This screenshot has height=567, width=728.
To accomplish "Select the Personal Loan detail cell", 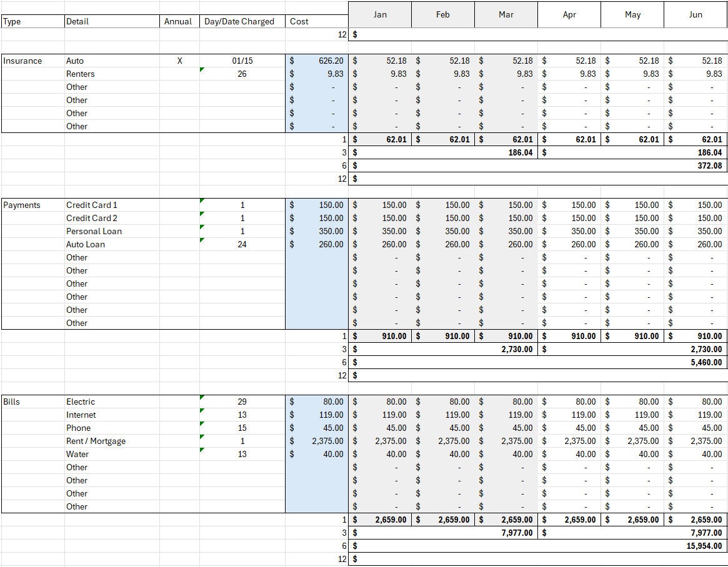I will click(x=112, y=231).
